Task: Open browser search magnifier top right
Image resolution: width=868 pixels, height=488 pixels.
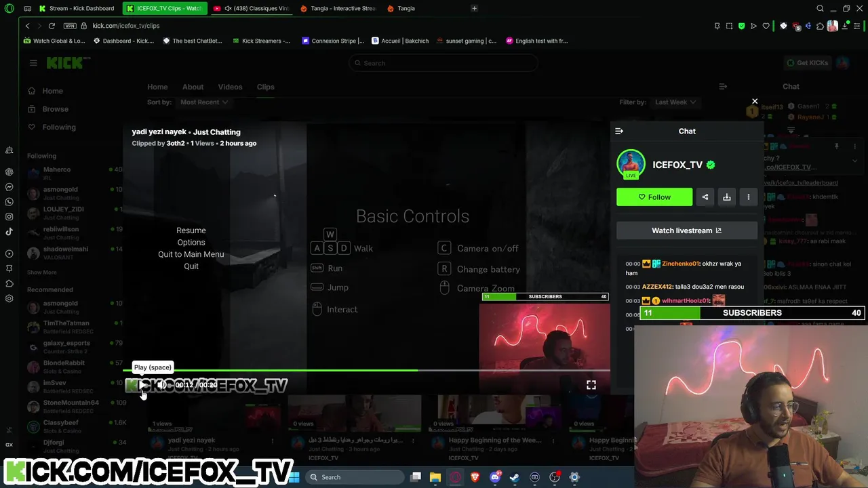Action: pos(820,8)
